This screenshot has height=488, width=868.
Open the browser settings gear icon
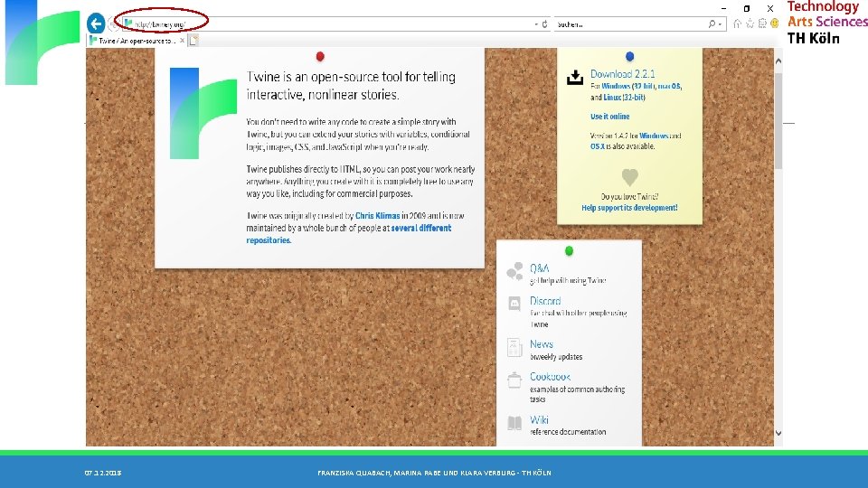[762, 23]
